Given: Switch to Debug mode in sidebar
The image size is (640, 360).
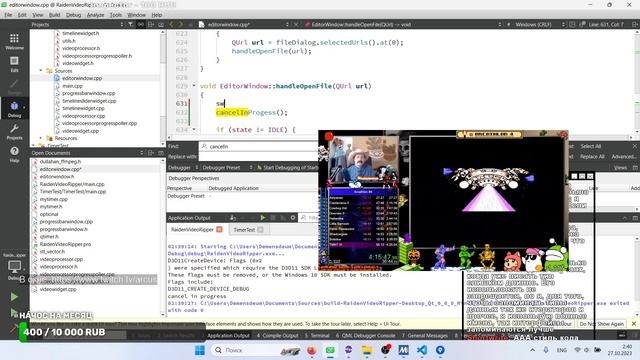Looking at the screenshot, I should click(14, 109).
